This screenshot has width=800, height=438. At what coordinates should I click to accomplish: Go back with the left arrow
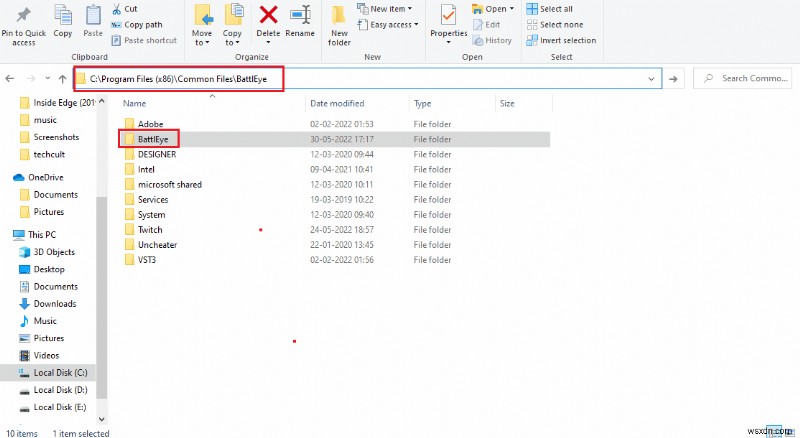(9, 79)
